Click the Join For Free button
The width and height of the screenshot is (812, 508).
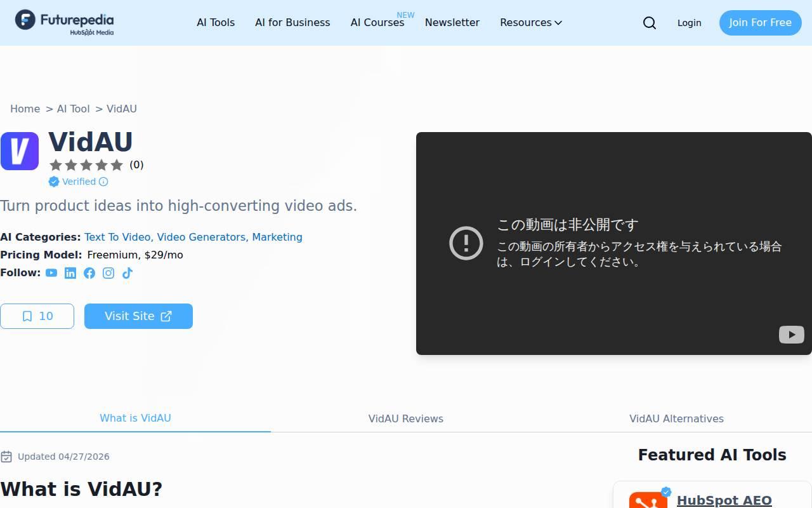point(760,22)
